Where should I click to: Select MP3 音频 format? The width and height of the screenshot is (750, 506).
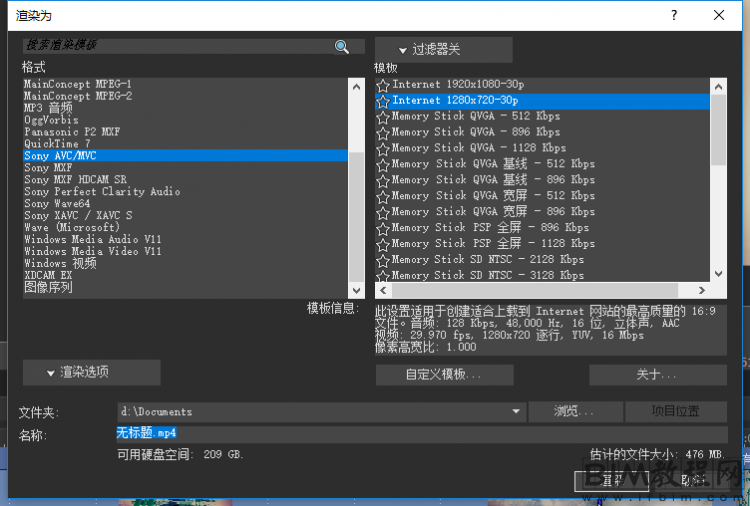(x=186, y=108)
